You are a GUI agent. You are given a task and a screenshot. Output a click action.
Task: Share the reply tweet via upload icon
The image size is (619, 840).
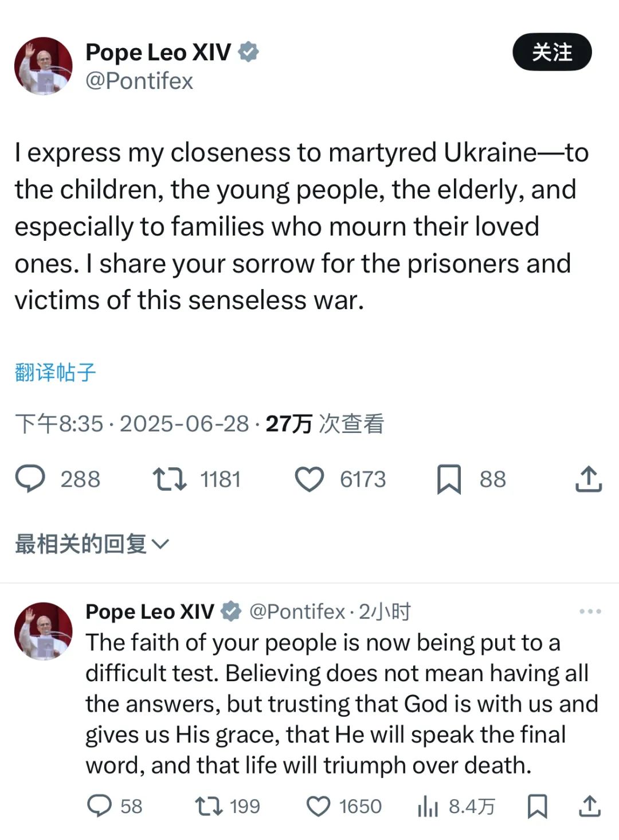[589, 806]
